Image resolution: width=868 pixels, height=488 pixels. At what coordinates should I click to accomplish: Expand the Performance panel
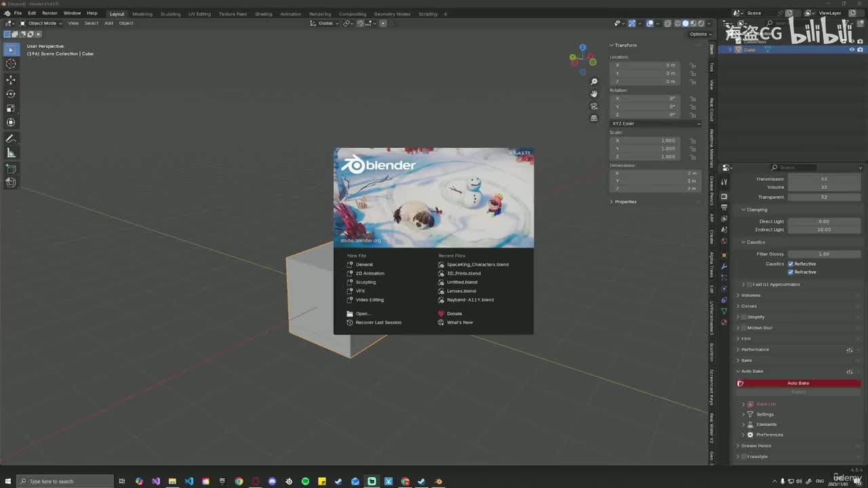click(x=755, y=350)
